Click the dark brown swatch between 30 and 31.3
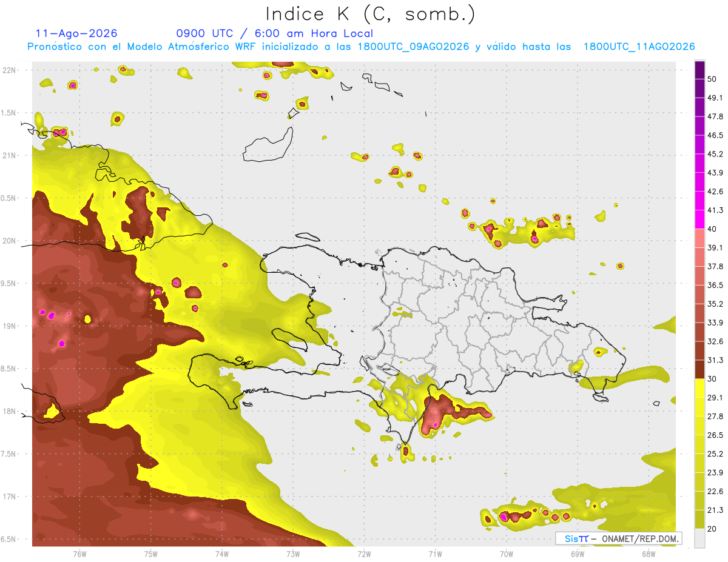The height and width of the screenshot is (562, 728). 699,369
